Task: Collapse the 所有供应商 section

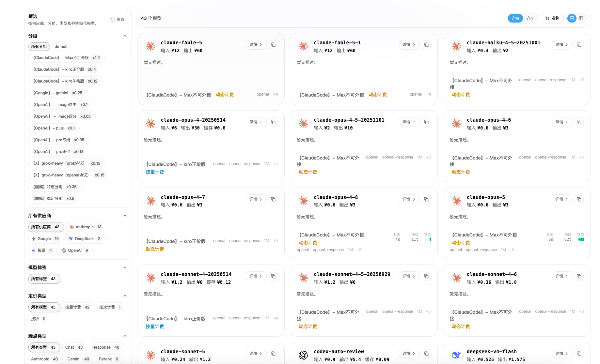Action: click(x=125, y=216)
